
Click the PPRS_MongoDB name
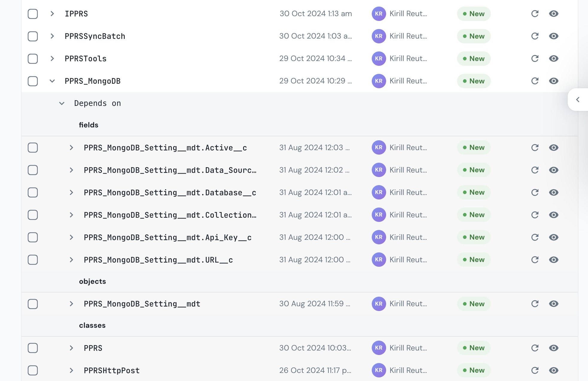(93, 81)
